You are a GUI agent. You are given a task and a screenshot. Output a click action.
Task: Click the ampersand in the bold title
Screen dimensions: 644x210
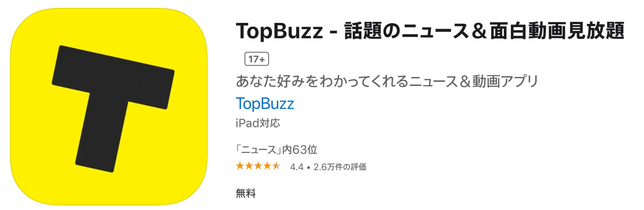(478, 31)
